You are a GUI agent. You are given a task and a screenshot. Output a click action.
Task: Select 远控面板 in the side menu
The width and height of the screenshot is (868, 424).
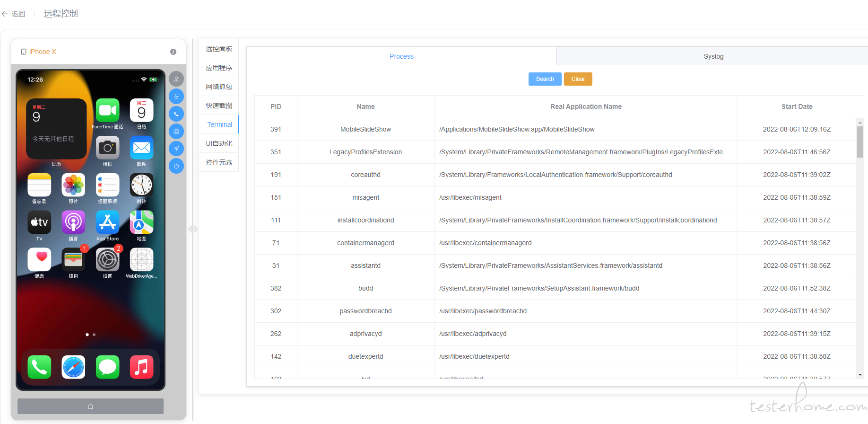point(219,49)
